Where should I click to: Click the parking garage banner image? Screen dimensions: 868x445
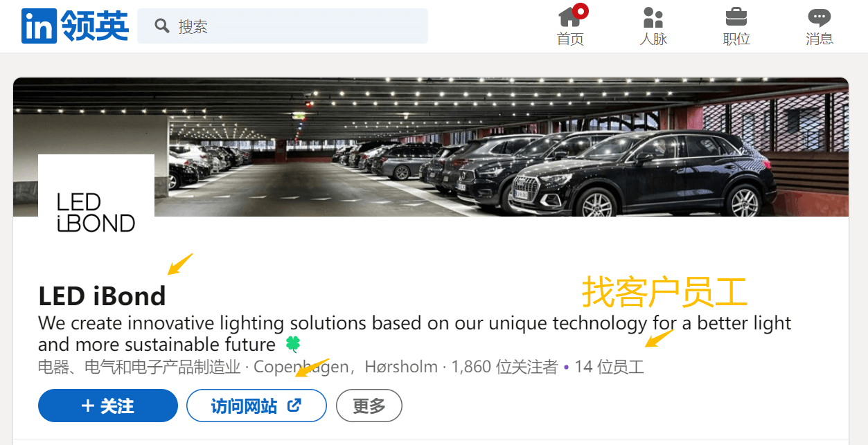tap(431, 147)
